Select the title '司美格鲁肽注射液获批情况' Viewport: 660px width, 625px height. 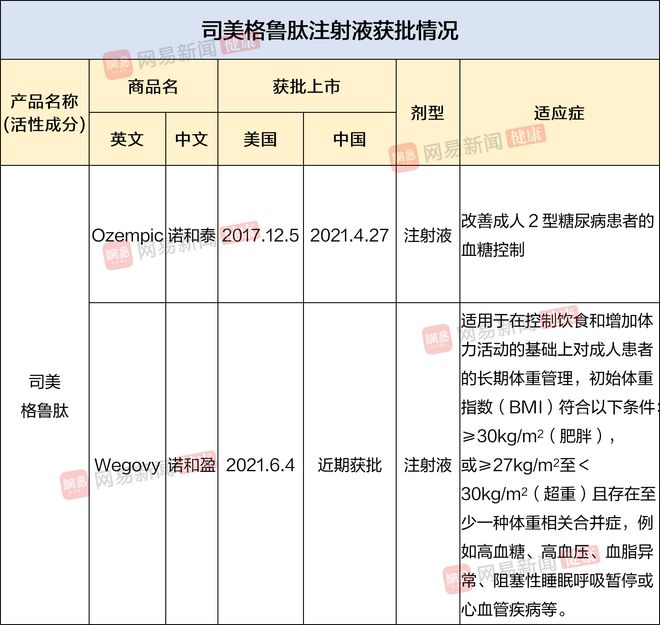pyautogui.click(x=330, y=30)
